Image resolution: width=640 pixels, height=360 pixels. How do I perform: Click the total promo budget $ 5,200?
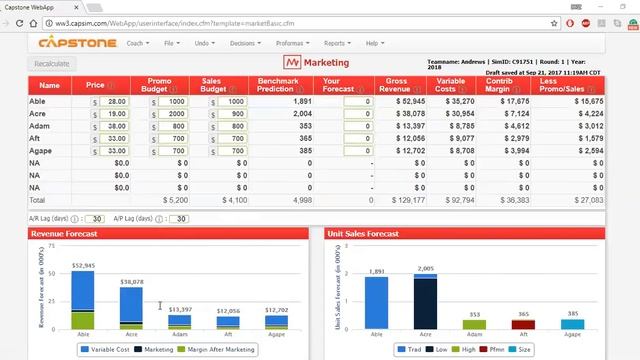[x=176, y=200]
